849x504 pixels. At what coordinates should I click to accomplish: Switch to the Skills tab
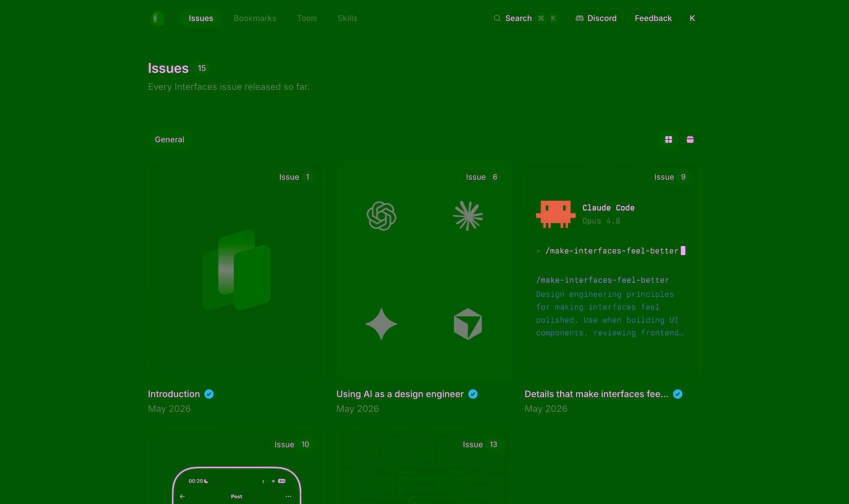point(347,18)
